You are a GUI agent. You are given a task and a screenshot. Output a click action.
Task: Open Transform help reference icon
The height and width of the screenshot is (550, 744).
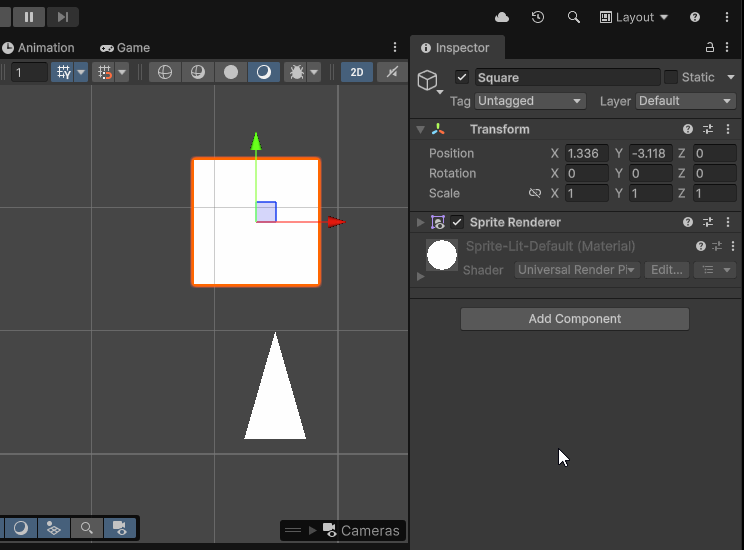coord(688,129)
